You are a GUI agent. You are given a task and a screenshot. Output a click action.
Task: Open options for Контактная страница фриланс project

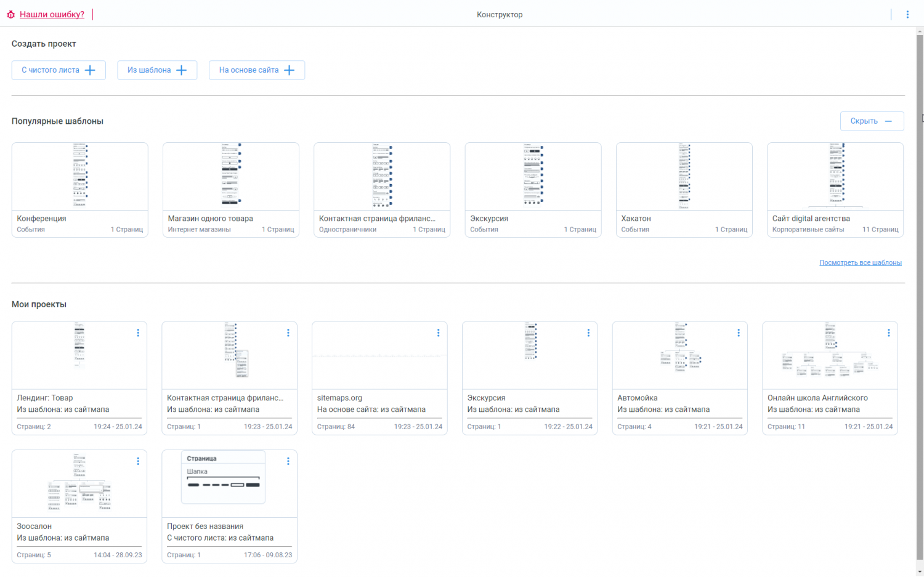[288, 333]
